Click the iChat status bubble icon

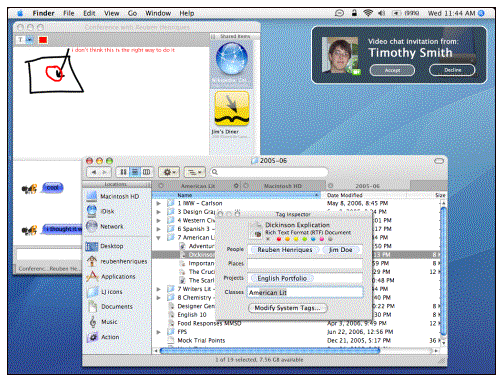(x=339, y=13)
